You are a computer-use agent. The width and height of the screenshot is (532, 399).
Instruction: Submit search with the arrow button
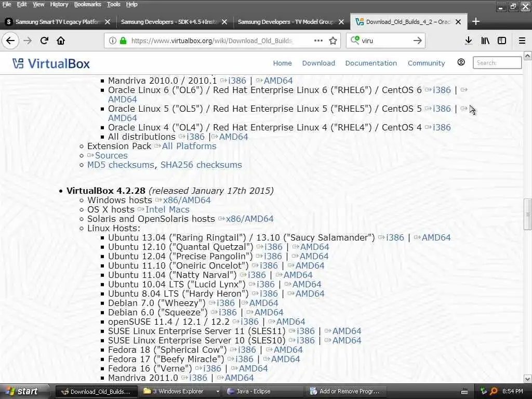[417, 41]
